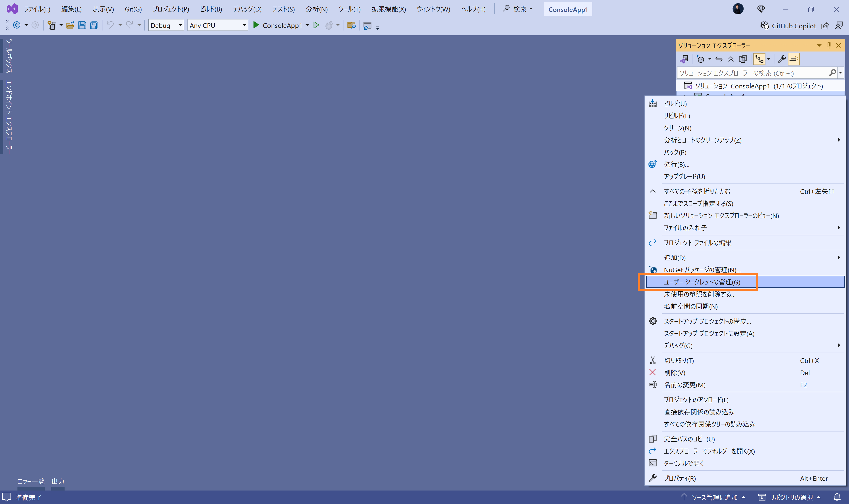Click the diamond subscription icon
Image resolution: width=849 pixels, height=504 pixels.
click(761, 9)
